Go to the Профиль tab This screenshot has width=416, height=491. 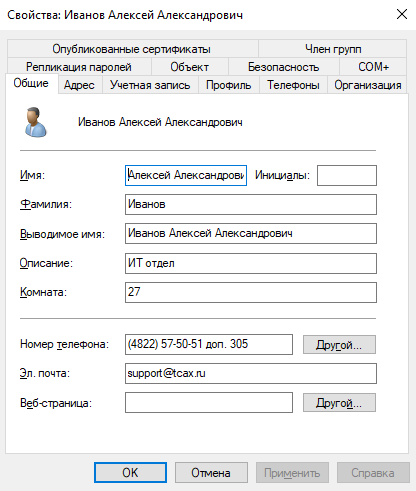click(229, 85)
